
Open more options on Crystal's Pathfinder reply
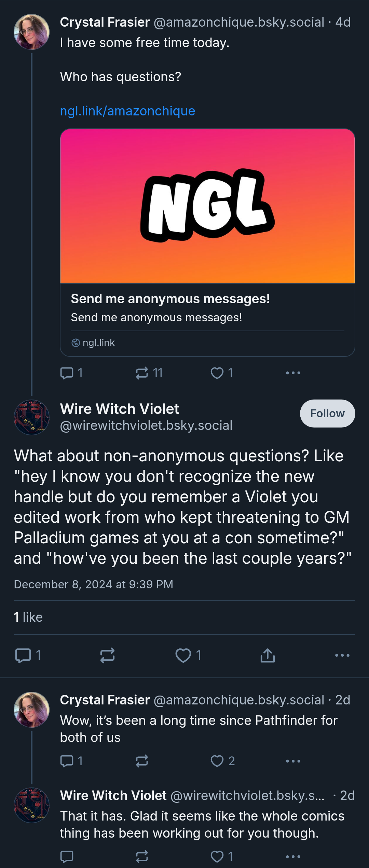pyautogui.click(x=293, y=761)
